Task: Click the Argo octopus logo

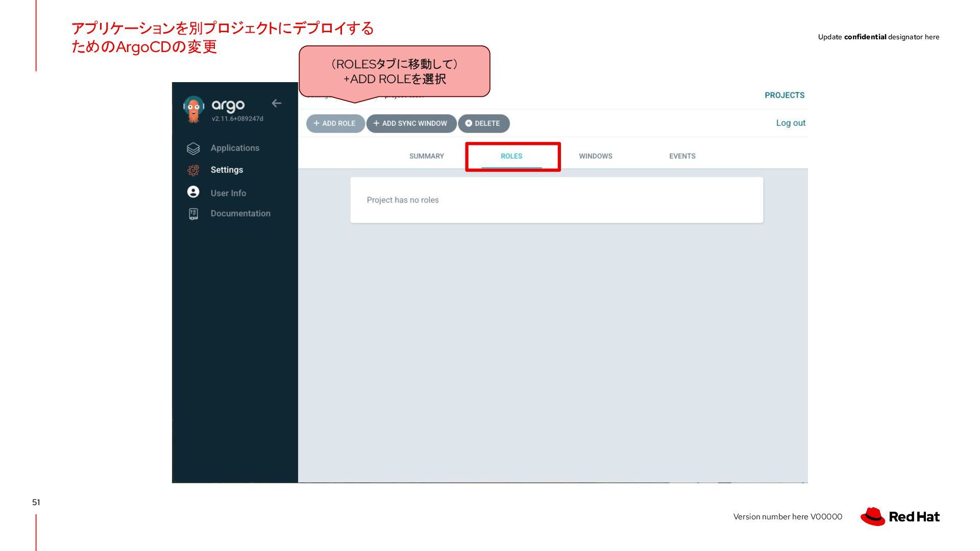Action: [x=193, y=109]
